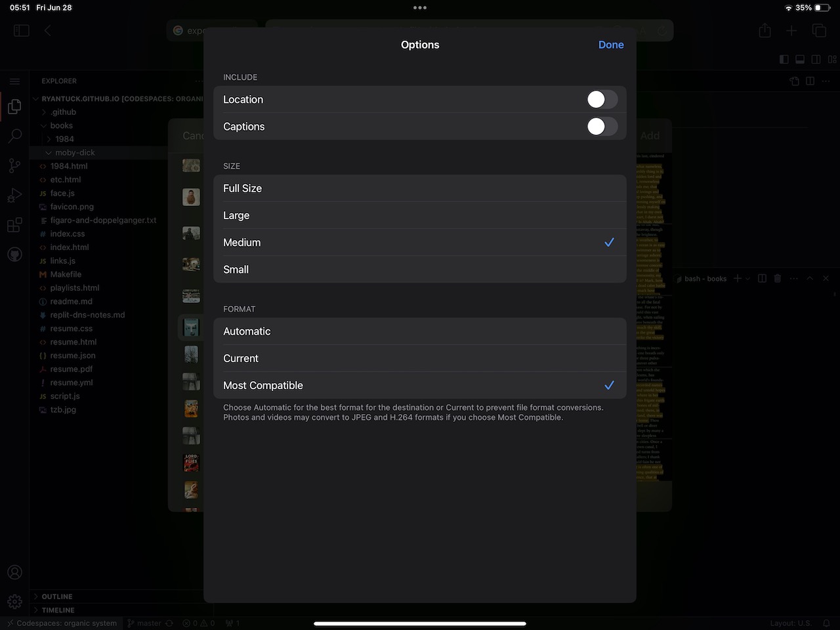Expand the TIMELINE section
Image resolution: width=840 pixels, height=630 pixels.
[x=58, y=610]
